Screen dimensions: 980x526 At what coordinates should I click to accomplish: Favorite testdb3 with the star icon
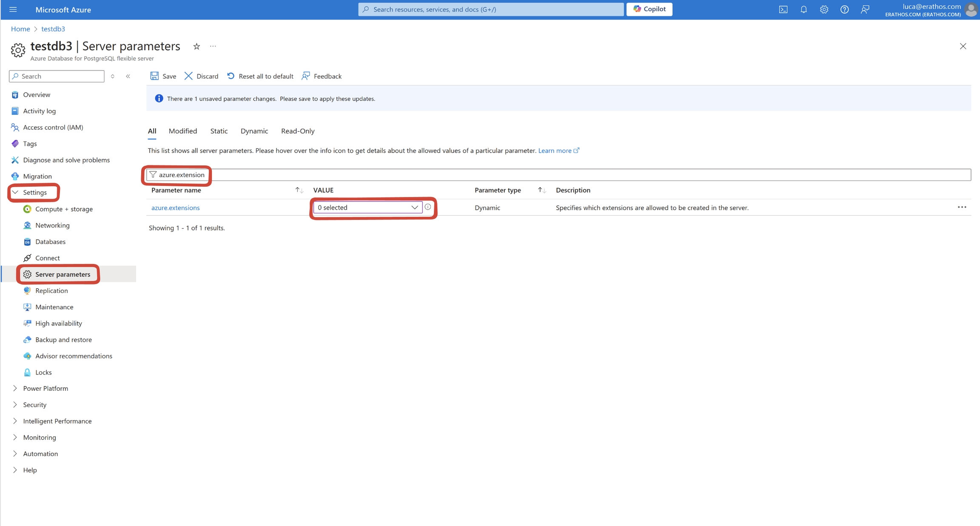pyautogui.click(x=197, y=46)
